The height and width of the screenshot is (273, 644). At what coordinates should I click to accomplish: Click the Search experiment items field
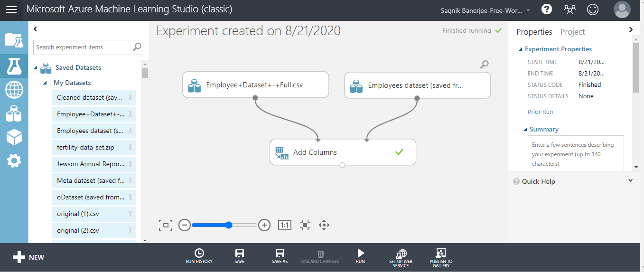83,47
